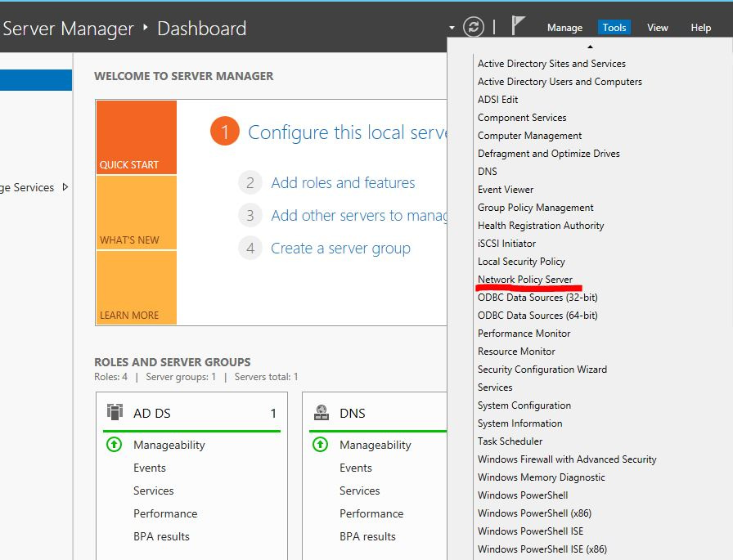Open Network Policy Server

click(525, 280)
